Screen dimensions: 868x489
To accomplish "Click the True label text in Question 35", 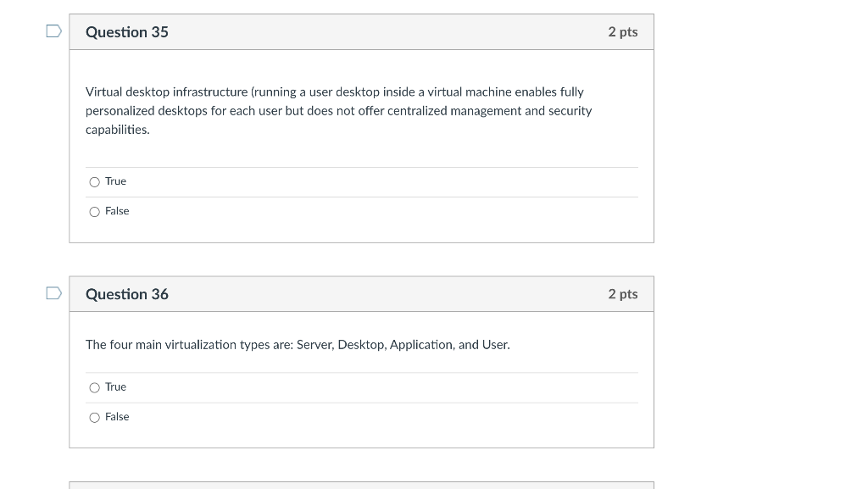I will point(115,181).
